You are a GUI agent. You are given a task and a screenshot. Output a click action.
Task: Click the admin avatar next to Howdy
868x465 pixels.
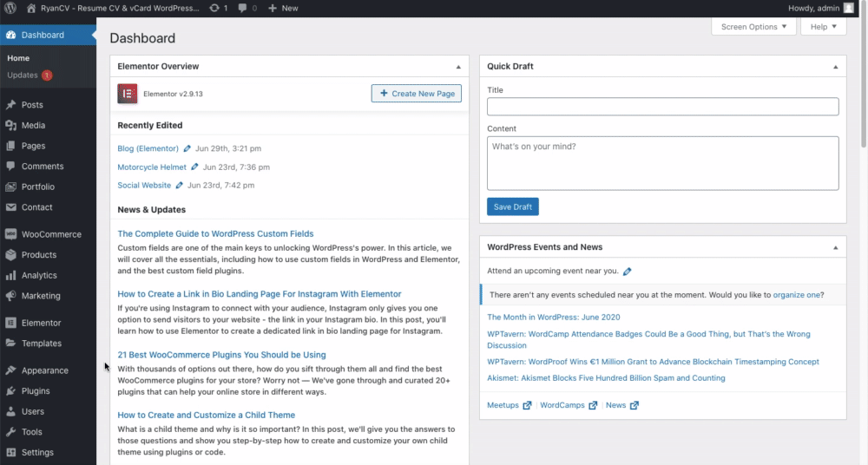(849, 8)
